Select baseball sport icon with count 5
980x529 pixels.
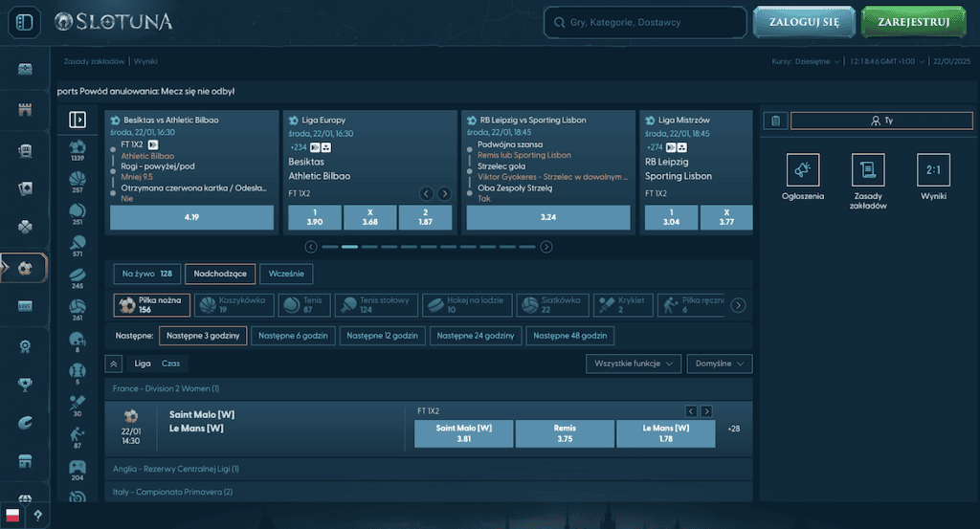coord(78,373)
